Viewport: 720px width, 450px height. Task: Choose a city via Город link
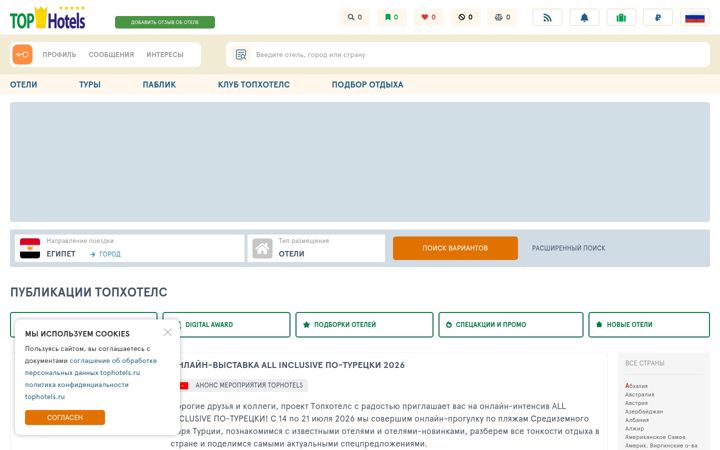tap(105, 254)
